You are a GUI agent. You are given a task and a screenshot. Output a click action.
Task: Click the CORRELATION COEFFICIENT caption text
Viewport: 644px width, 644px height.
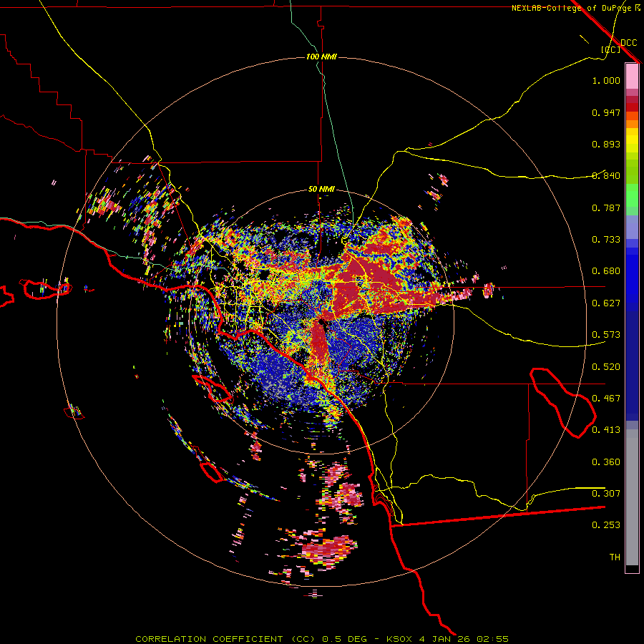[209, 639]
